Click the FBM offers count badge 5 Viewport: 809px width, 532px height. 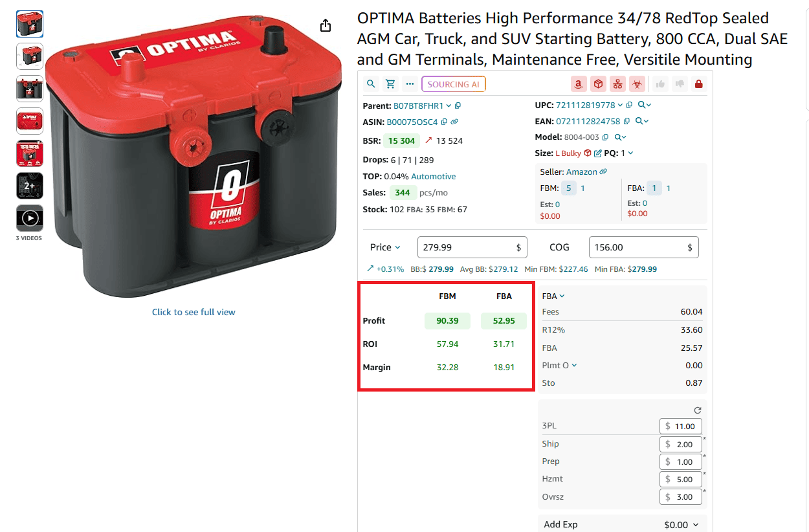tap(568, 188)
